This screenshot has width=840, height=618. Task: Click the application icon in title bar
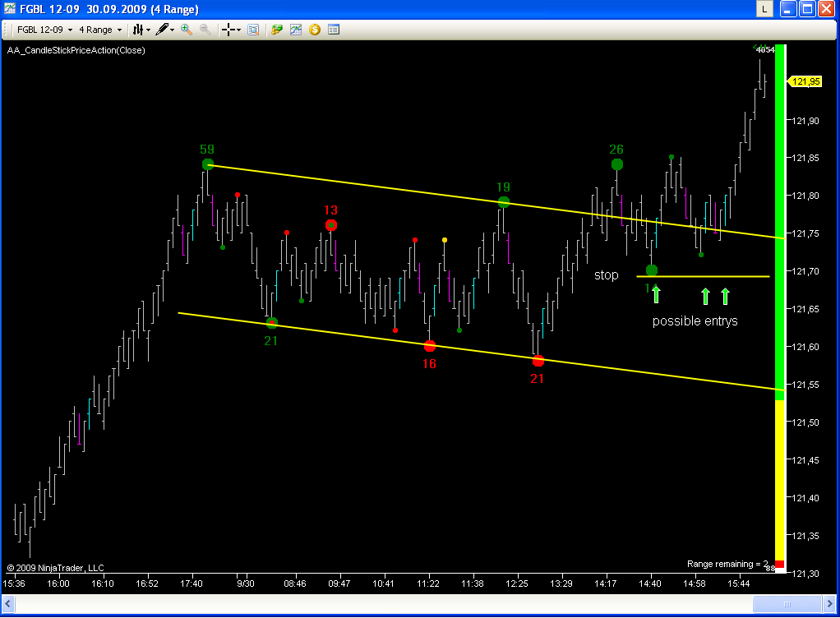click(10, 8)
